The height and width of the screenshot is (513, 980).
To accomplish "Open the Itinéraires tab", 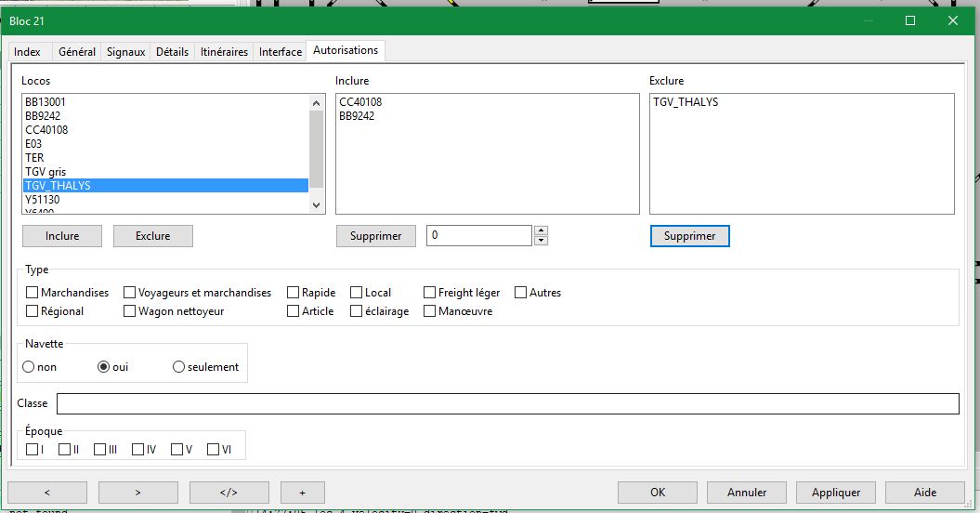I will click(224, 52).
